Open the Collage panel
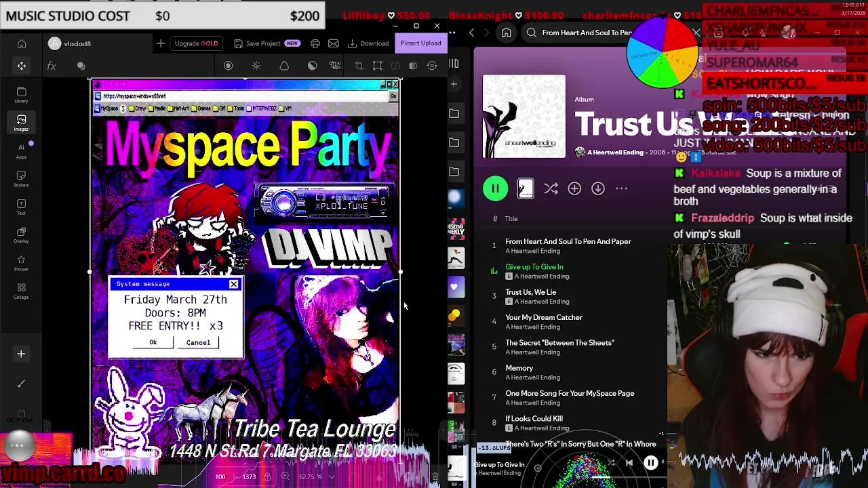Image resolution: width=868 pixels, height=488 pixels. tap(21, 291)
